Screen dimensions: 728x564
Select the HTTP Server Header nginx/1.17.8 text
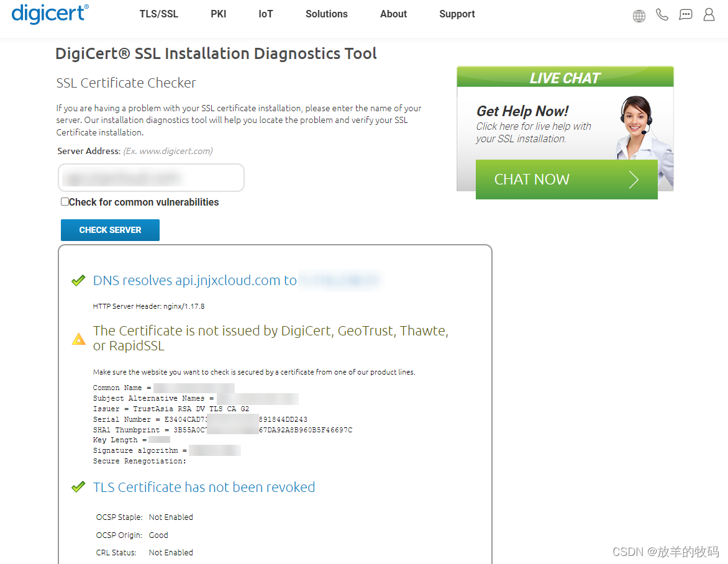(148, 306)
